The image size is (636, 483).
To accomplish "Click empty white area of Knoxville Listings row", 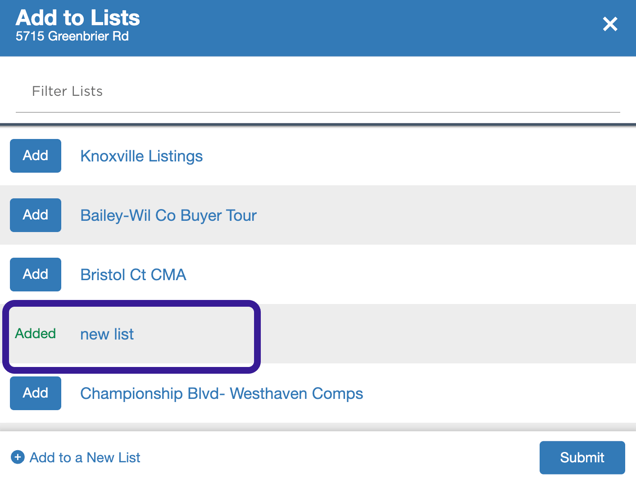I will coord(418,156).
